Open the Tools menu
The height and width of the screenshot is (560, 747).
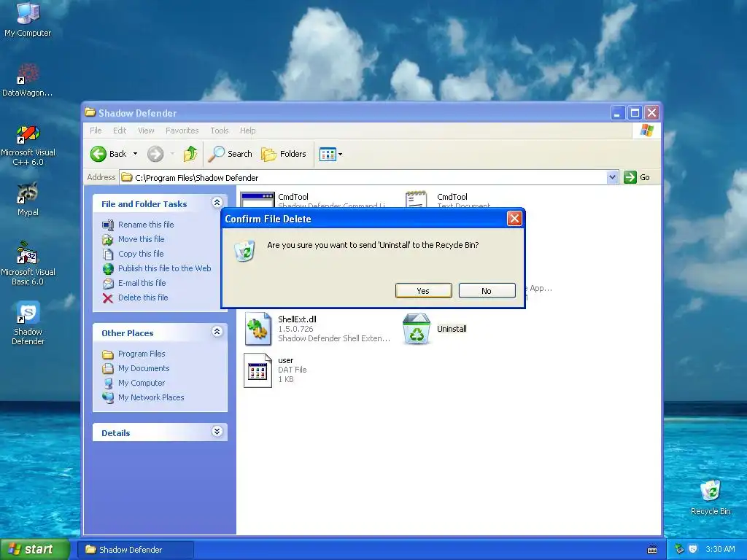coord(220,131)
